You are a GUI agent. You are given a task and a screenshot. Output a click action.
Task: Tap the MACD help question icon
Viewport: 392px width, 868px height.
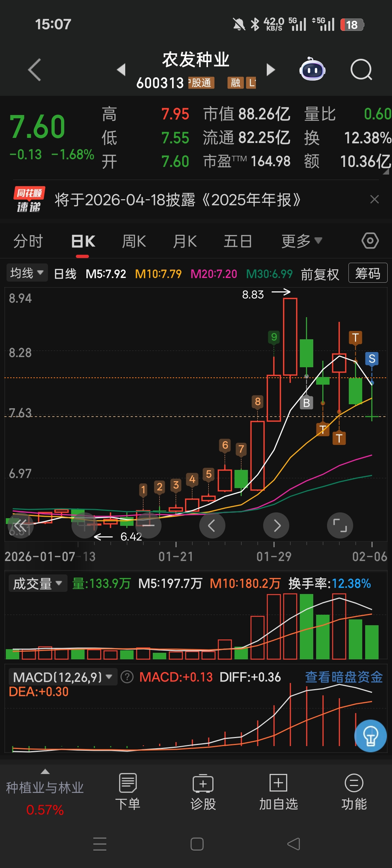pos(127,677)
